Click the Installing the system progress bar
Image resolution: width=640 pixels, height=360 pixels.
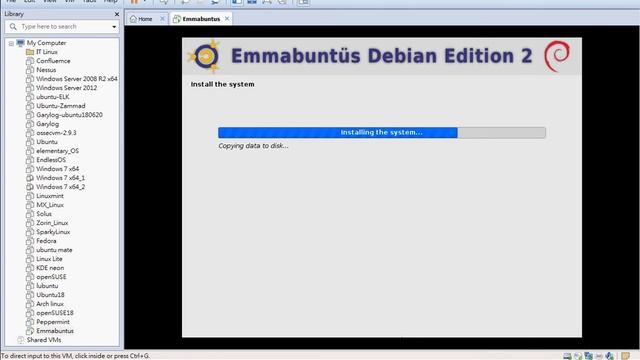point(382,132)
